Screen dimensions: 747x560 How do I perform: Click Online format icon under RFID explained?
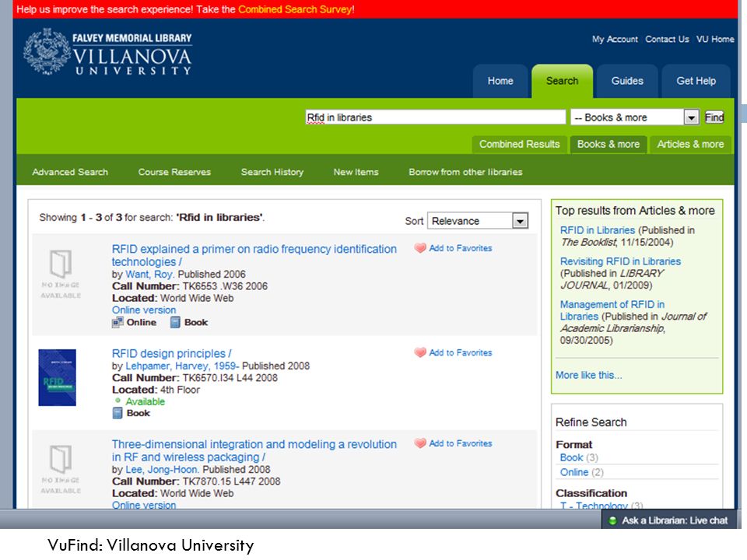[x=117, y=322]
